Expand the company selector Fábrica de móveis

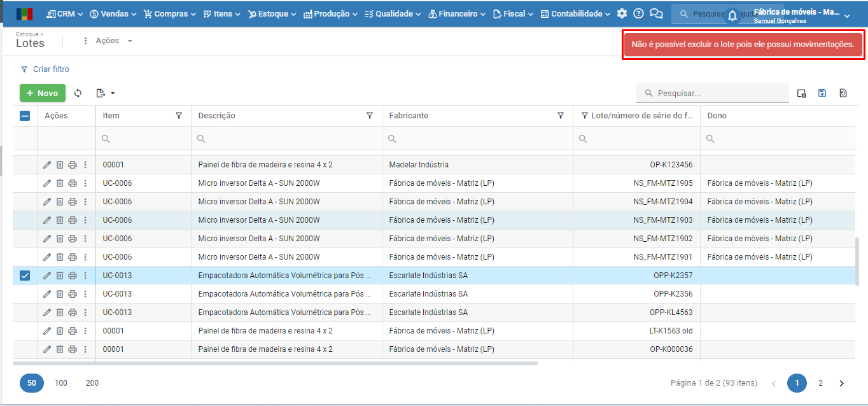[801, 15]
